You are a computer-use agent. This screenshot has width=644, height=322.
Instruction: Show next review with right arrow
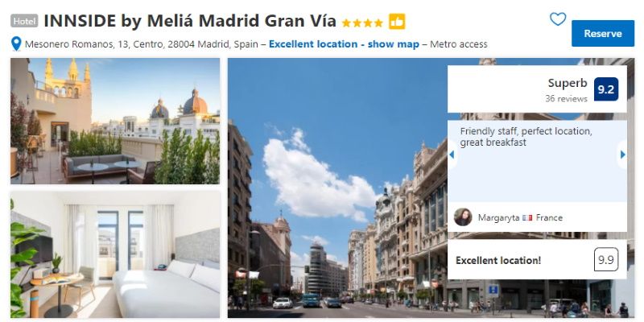click(x=622, y=155)
